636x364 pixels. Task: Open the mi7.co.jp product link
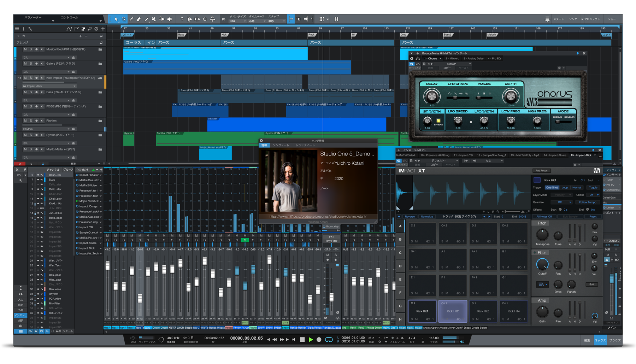pyautogui.click(x=318, y=217)
